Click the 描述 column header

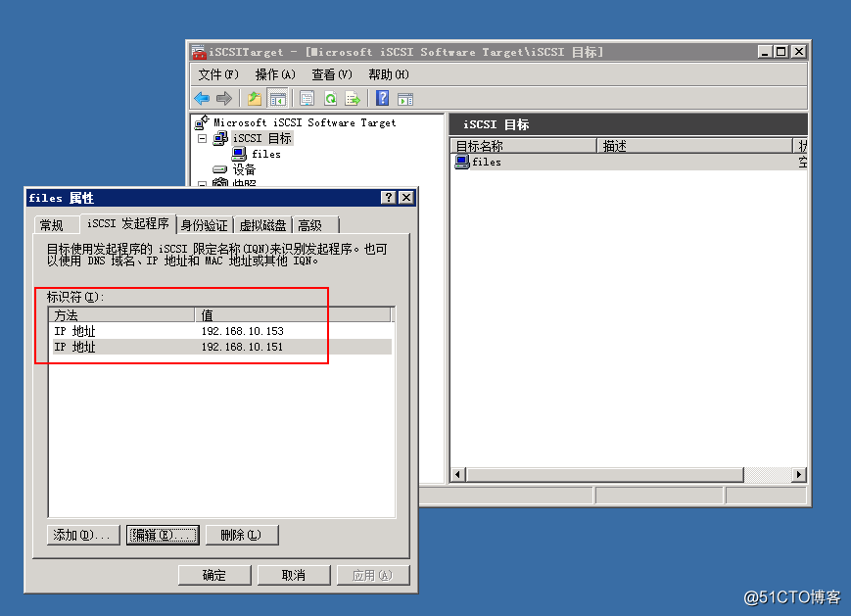tap(694, 146)
